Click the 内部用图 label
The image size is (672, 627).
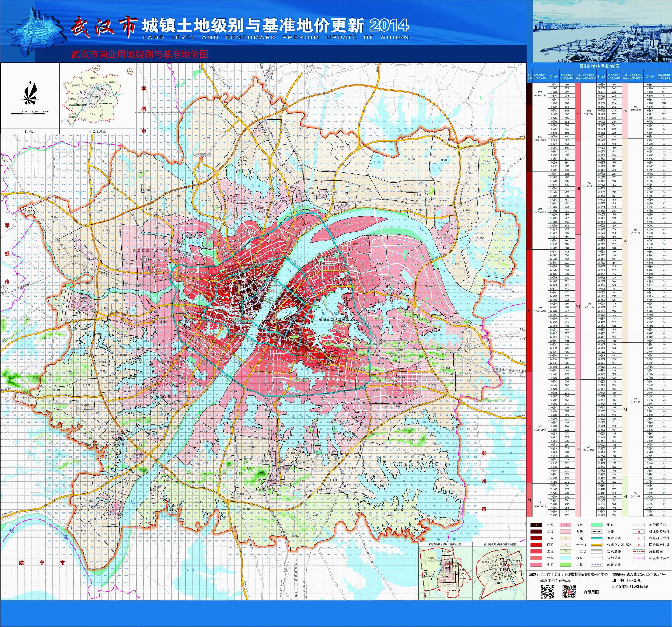591,592
